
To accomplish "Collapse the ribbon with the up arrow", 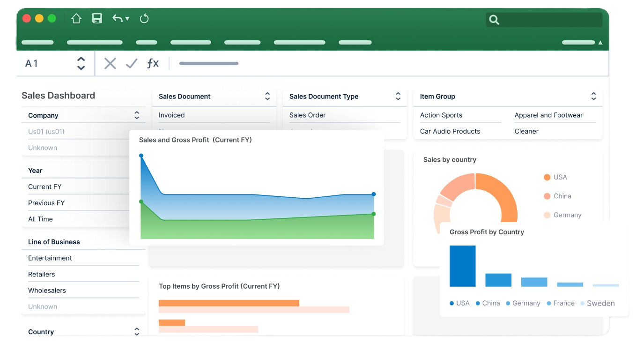I will tap(600, 43).
